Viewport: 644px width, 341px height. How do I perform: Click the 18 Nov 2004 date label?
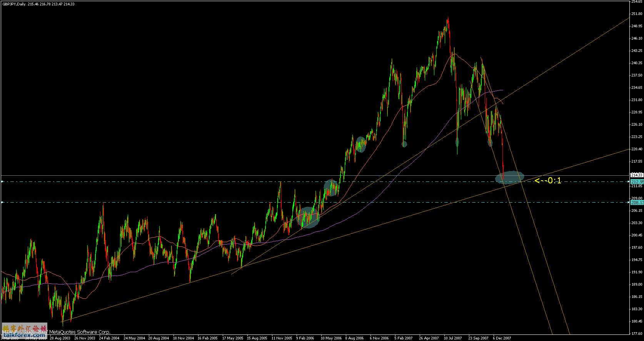point(184,338)
